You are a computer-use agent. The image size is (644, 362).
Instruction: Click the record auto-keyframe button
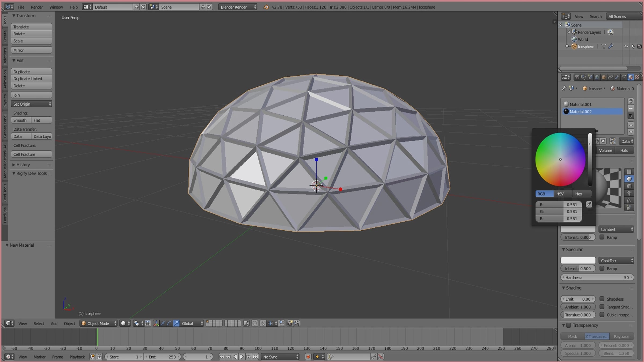[x=308, y=357]
